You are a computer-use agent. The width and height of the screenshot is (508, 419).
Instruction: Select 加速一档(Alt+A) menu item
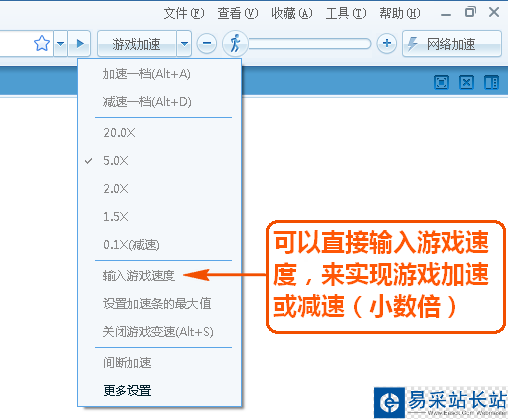tap(160, 74)
